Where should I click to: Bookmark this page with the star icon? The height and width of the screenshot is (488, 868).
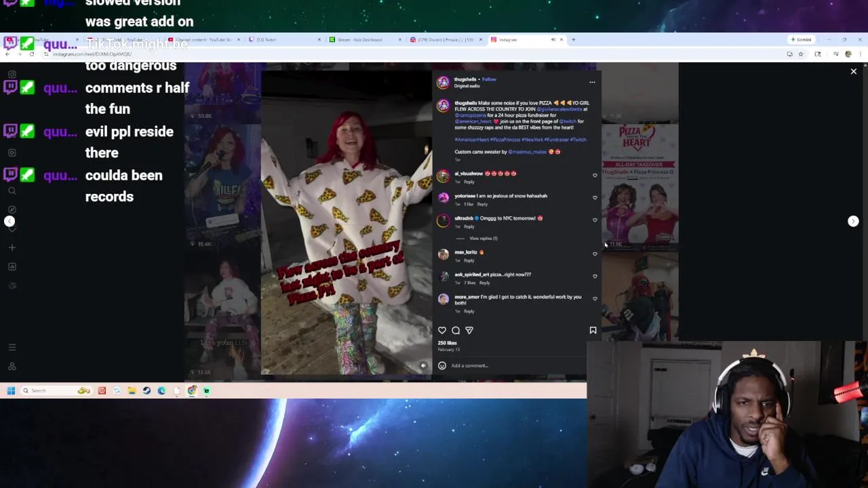pyautogui.click(x=800, y=54)
